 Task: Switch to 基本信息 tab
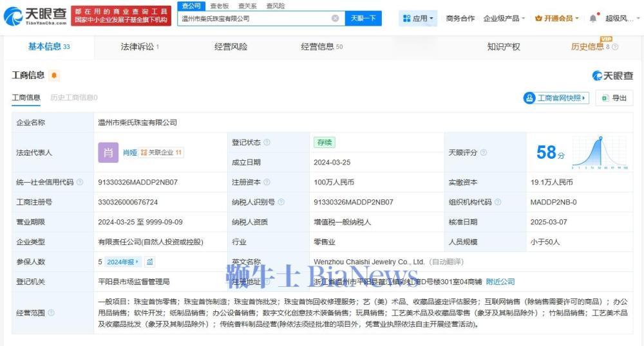click(49, 47)
